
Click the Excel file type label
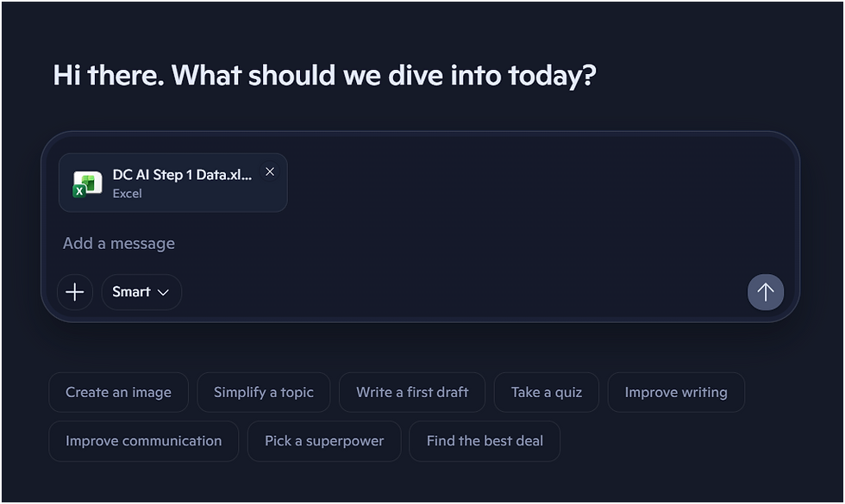pyautogui.click(x=127, y=194)
